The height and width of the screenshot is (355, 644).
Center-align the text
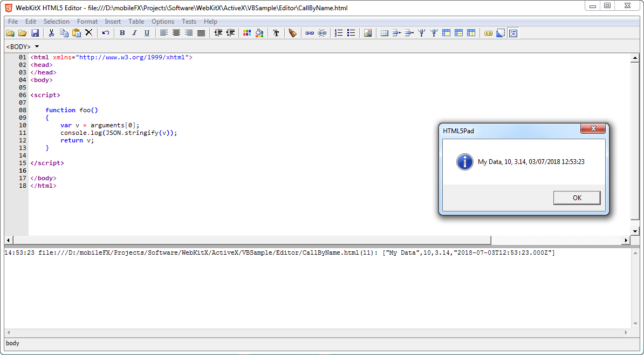pyautogui.click(x=176, y=33)
